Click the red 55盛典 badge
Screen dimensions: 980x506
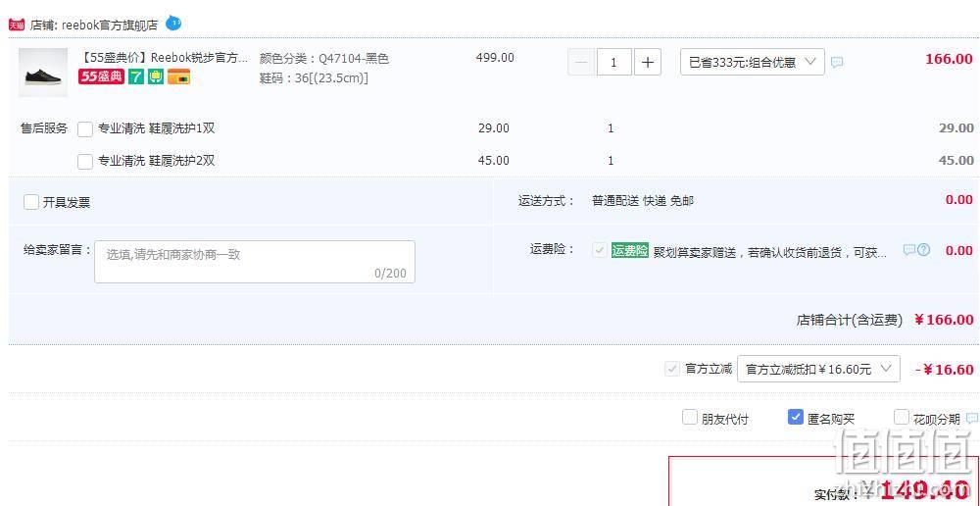[101, 76]
